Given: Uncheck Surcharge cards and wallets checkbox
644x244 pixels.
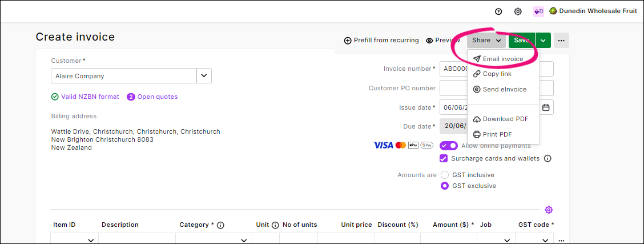Looking at the screenshot, I should tap(444, 158).
